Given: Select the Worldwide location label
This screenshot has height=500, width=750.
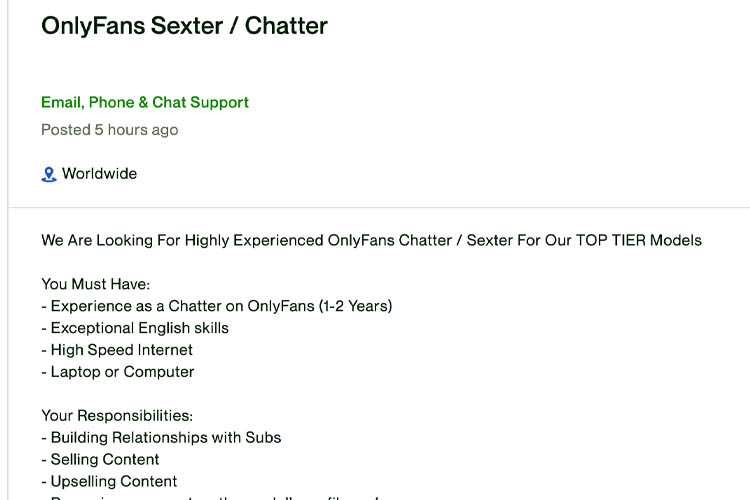Looking at the screenshot, I should 99,173.
